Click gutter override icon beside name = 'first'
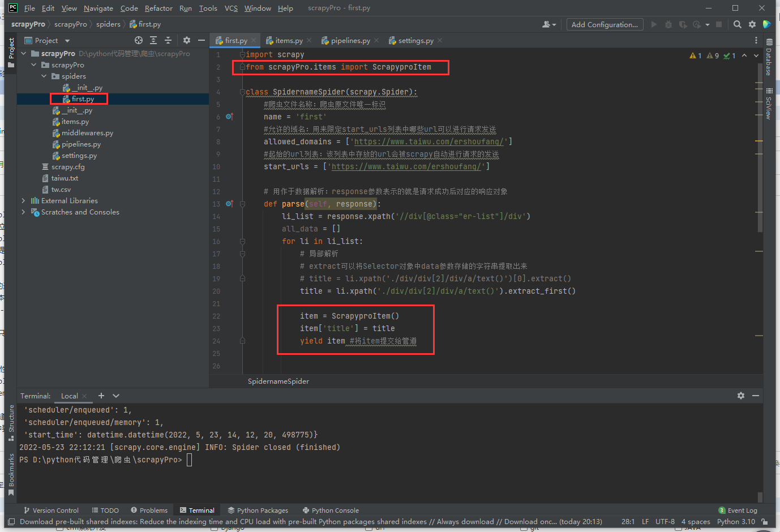 pos(229,117)
